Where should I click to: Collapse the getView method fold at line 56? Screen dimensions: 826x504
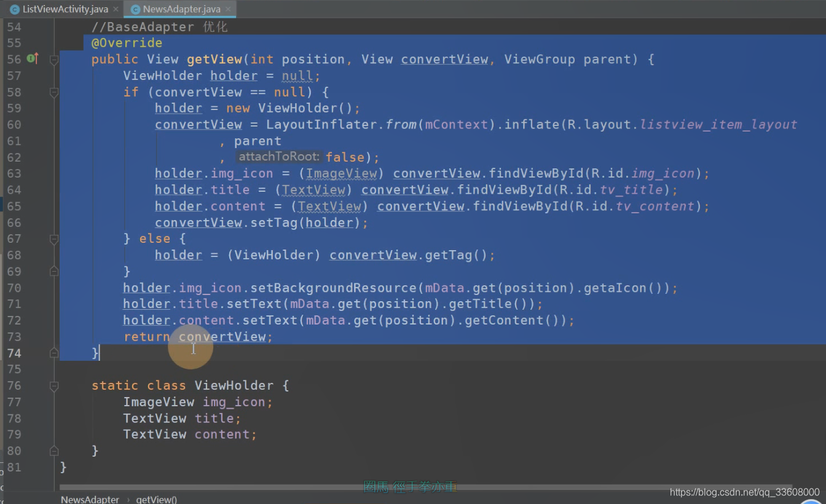[x=54, y=60]
